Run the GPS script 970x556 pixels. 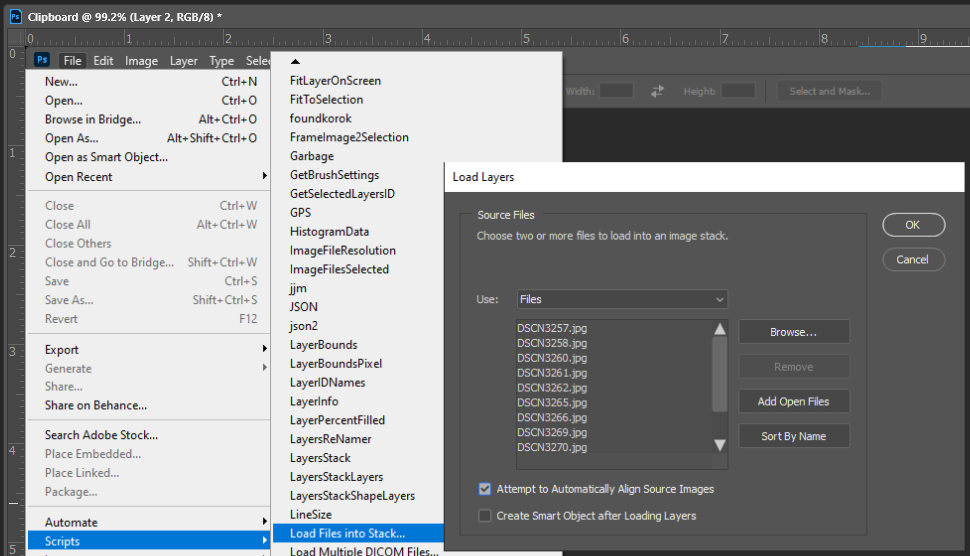[x=301, y=213]
